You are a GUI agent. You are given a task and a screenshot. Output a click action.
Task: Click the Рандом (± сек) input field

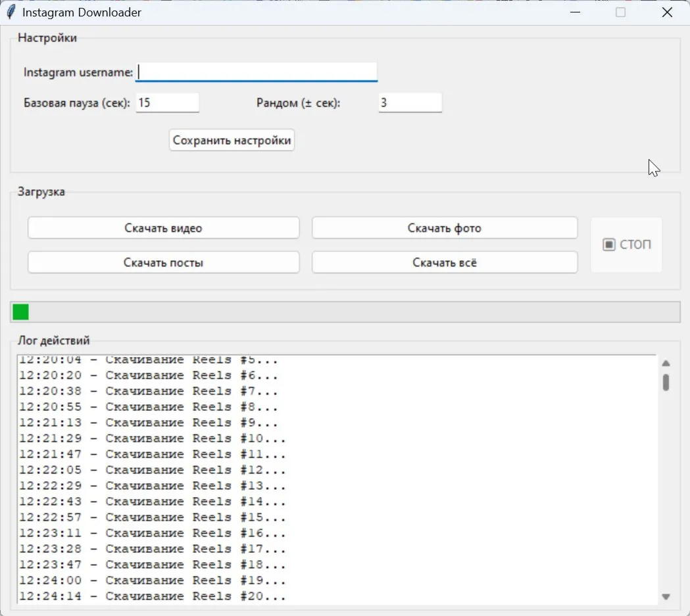coord(410,103)
